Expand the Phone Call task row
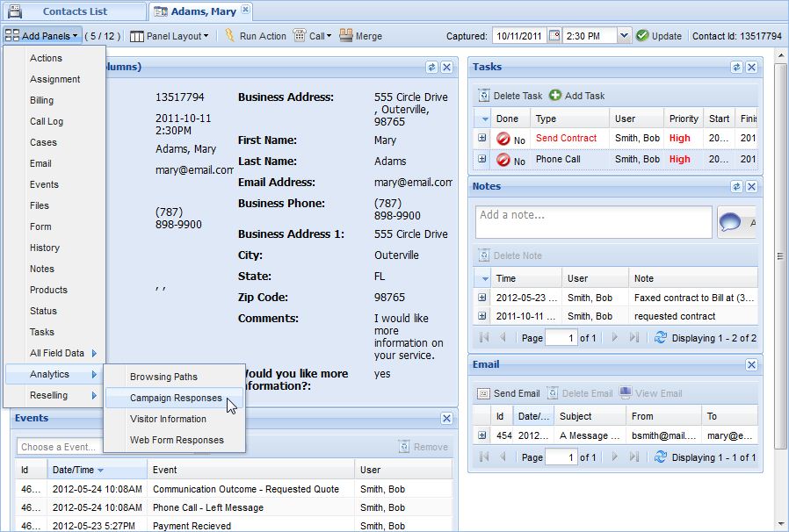 [482, 159]
